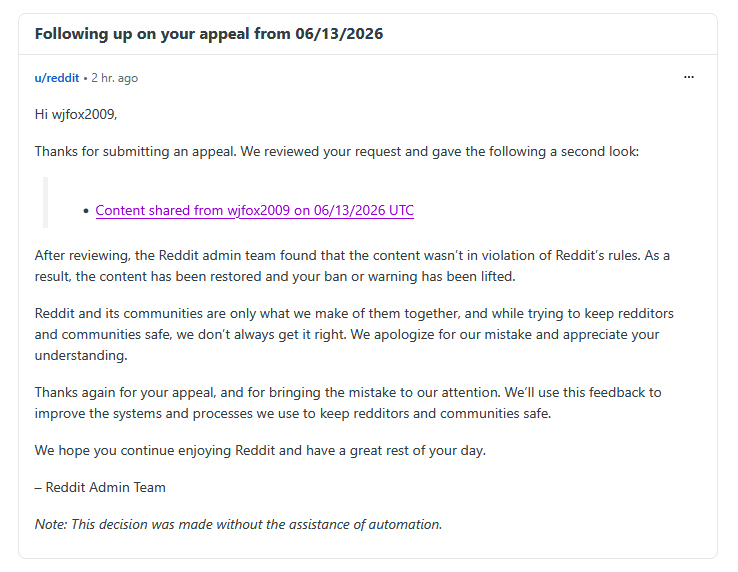
Task: Open the three-dot message options menu
Action: (x=689, y=77)
